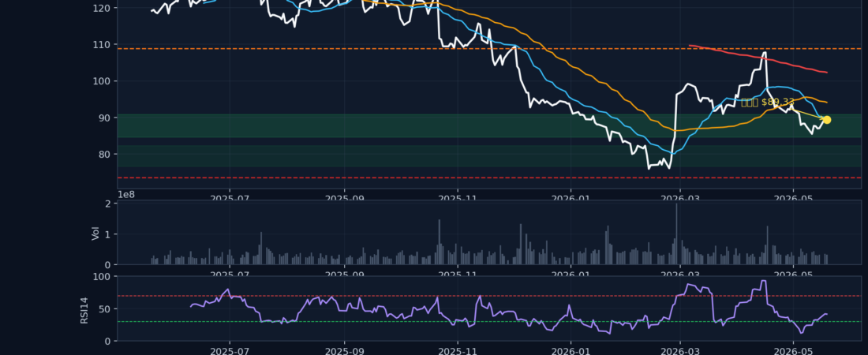Click the 2025-07 date label under RSI panel

point(230,350)
